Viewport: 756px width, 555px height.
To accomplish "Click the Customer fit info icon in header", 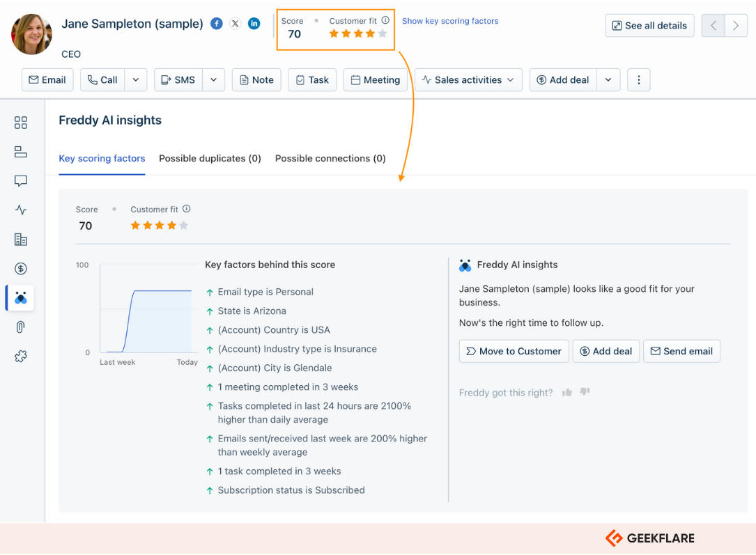I will [x=385, y=20].
